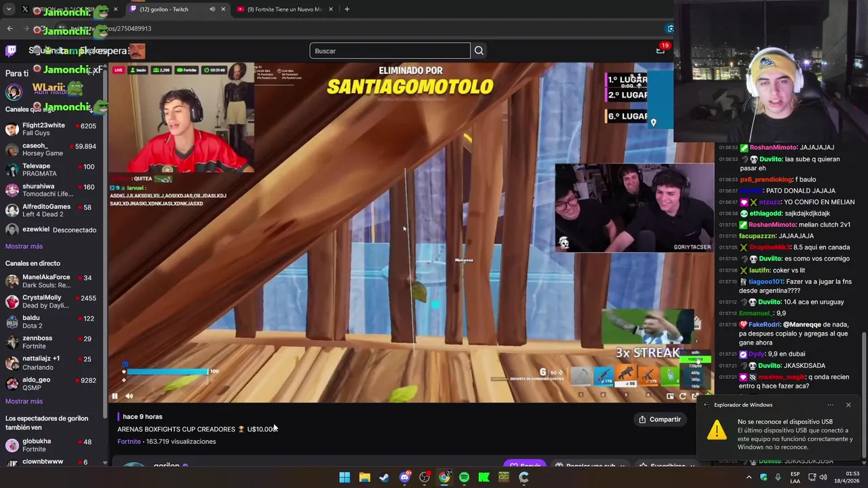The width and height of the screenshot is (868, 488).
Task: Click the search magnifier button
Action: (x=479, y=51)
